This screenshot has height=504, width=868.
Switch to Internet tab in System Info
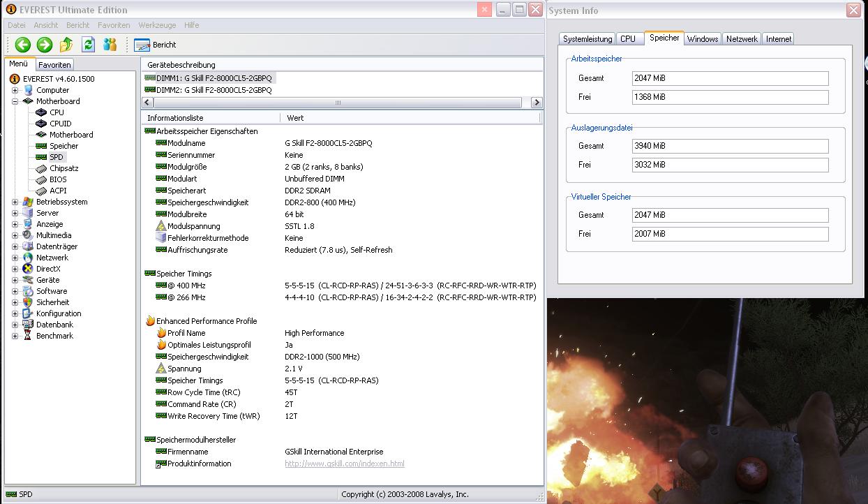tap(779, 39)
